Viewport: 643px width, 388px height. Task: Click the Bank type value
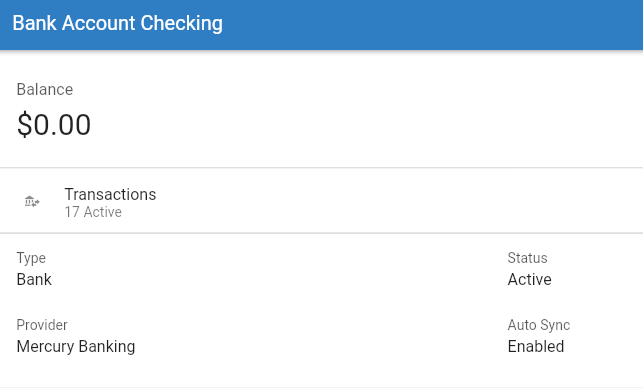point(34,280)
